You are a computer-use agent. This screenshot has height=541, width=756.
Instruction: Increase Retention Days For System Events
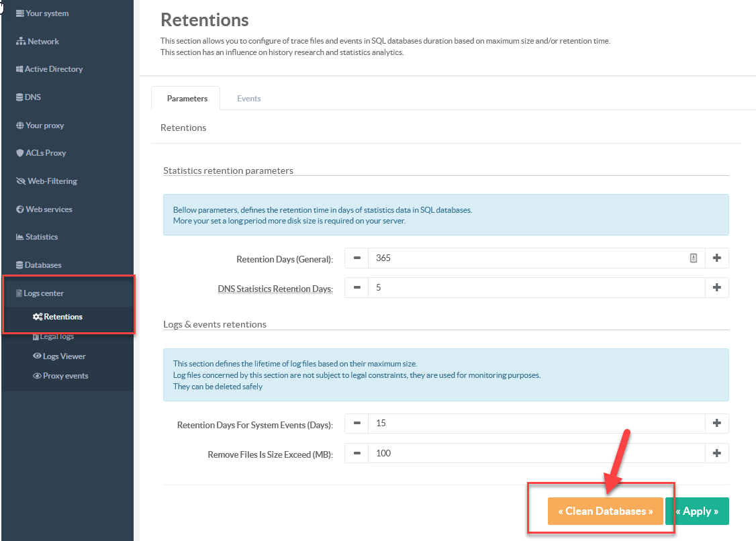pos(716,424)
